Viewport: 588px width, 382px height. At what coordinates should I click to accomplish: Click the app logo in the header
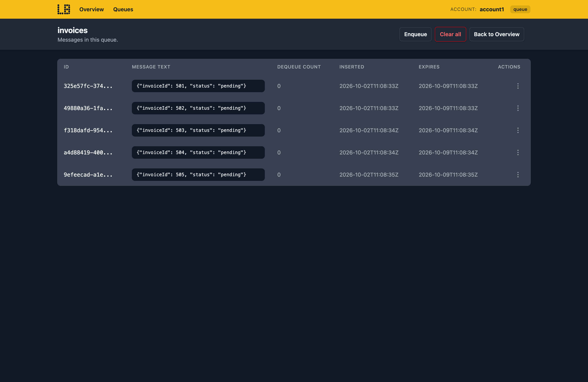coord(64,9)
